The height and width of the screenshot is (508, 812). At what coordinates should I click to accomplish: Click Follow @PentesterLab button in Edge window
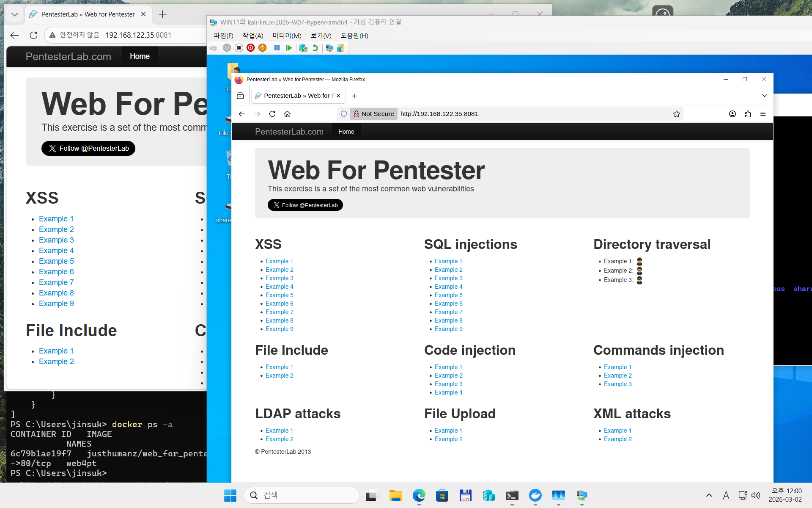(x=88, y=148)
